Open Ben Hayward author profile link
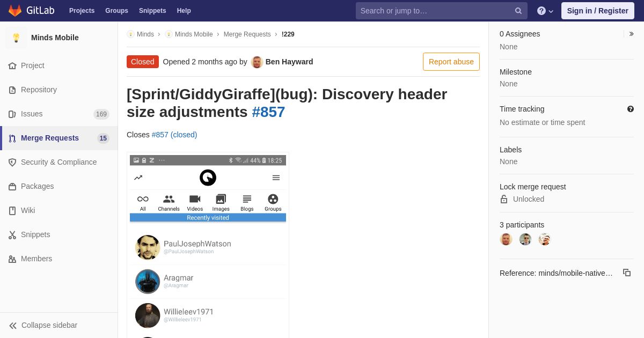Screen dimensions: 644x338 289,62
